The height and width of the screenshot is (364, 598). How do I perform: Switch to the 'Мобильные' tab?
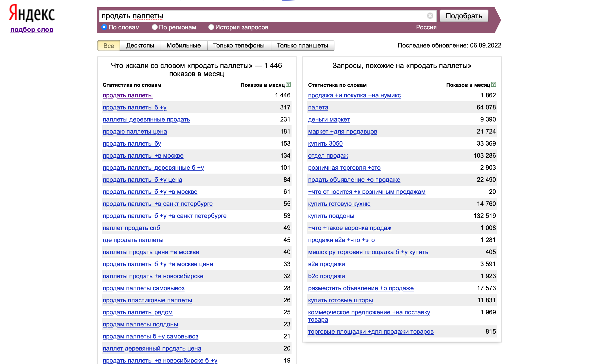(184, 46)
